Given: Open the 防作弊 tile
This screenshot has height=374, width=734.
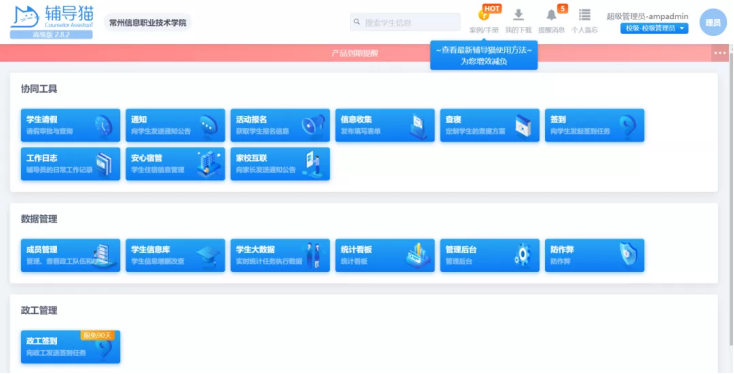Looking at the screenshot, I should (595, 256).
